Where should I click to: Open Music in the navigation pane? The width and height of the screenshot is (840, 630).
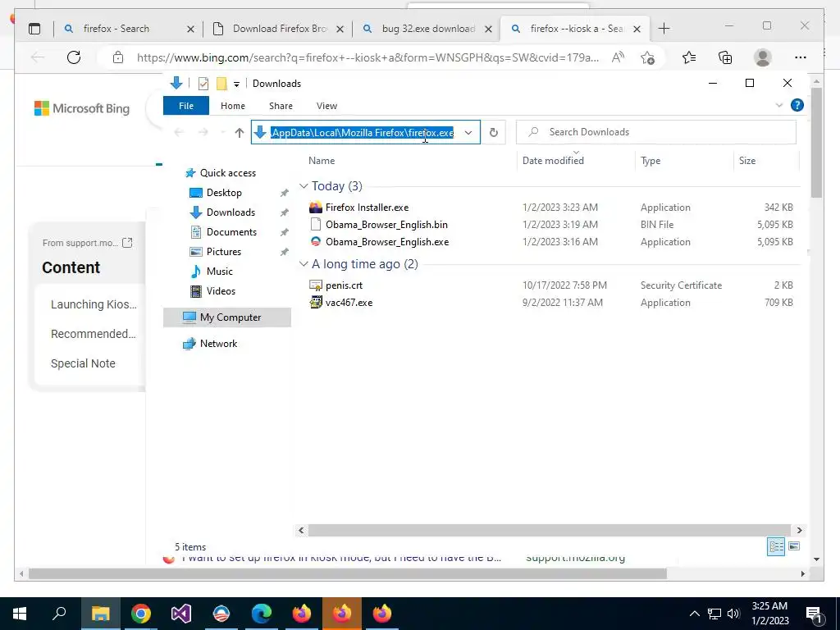pyautogui.click(x=219, y=272)
